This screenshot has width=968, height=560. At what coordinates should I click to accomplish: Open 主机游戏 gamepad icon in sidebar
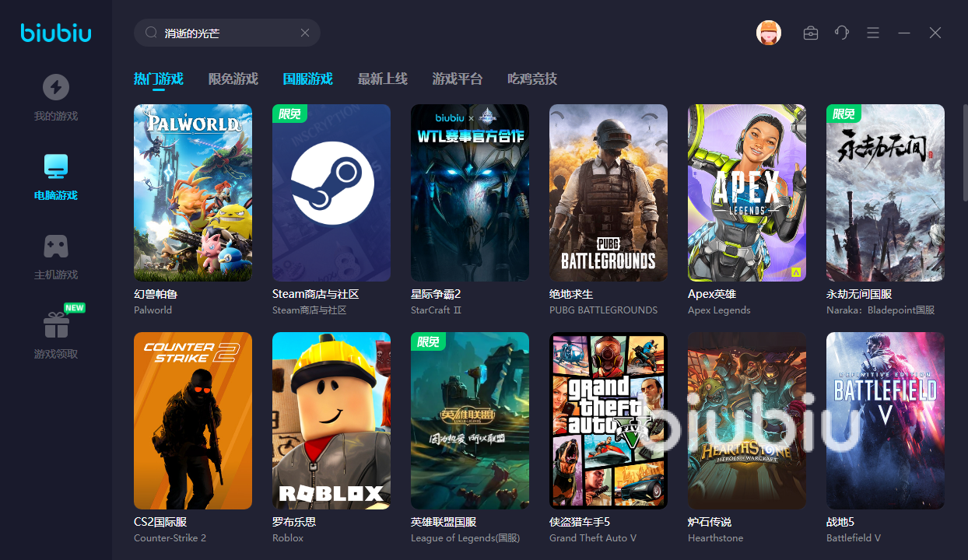pos(55,247)
